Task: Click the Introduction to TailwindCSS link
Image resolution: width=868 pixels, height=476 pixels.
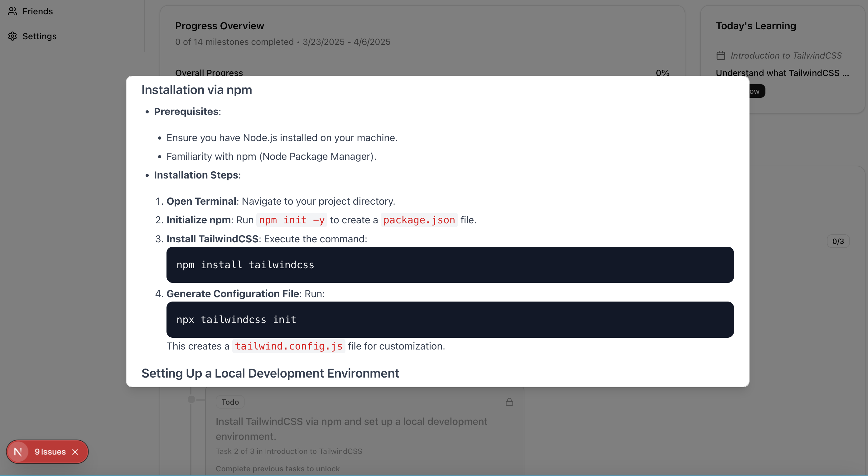Action: click(x=786, y=55)
